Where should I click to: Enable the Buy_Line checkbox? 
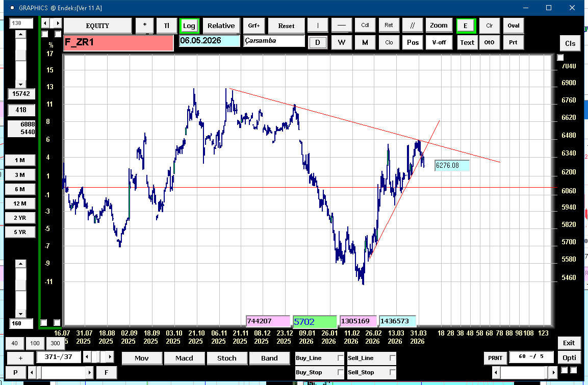pos(341,358)
